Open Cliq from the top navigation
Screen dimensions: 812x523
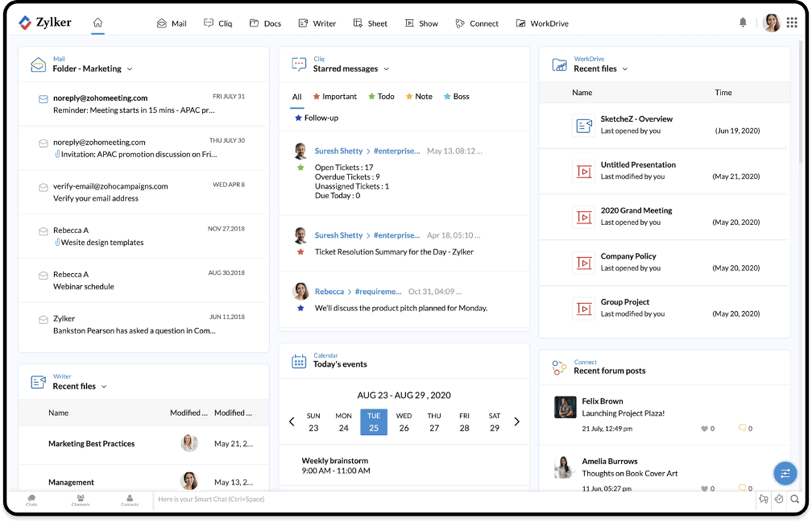coord(218,23)
